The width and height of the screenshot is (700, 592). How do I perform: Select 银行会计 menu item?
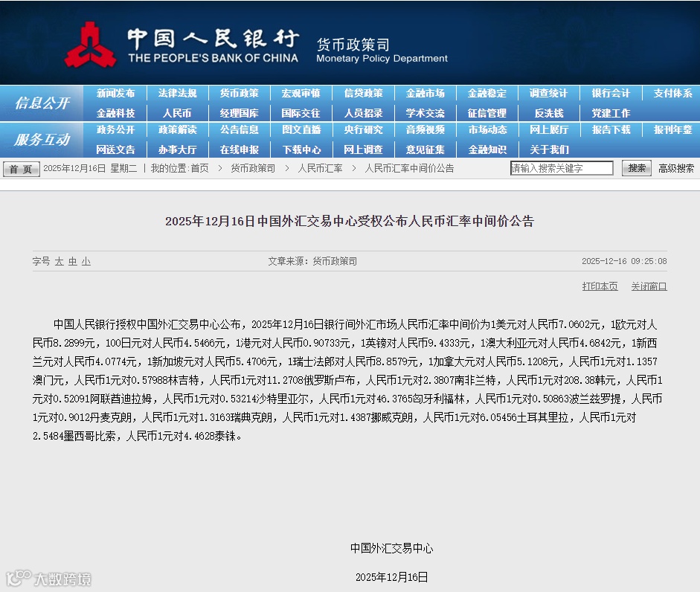pyautogui.click(x=611, y=93)
